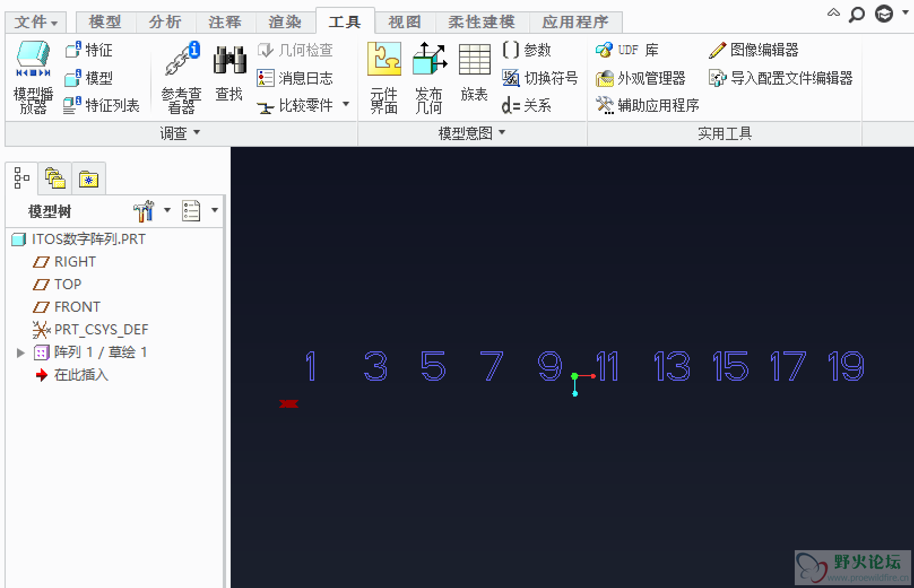
Task: Open the 柔性建模 ribbon tab
Action: 482,22
